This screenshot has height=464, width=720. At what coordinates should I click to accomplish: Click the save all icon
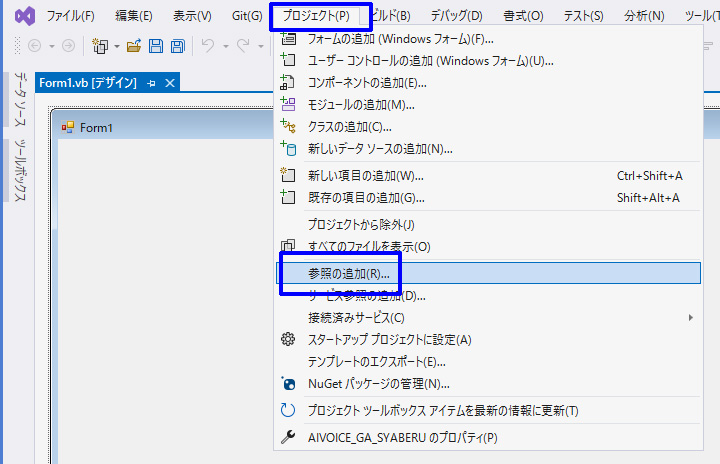pyautogui.click(x=177, y=46)
